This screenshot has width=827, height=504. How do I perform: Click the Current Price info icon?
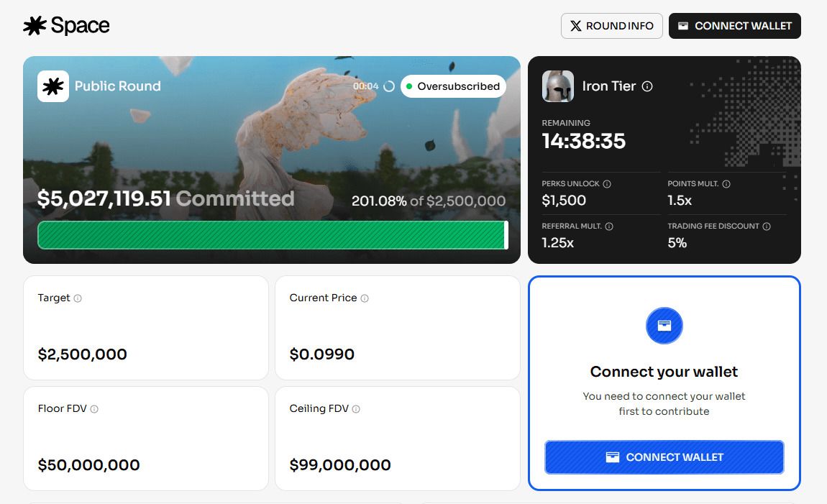tap(365, 298)
